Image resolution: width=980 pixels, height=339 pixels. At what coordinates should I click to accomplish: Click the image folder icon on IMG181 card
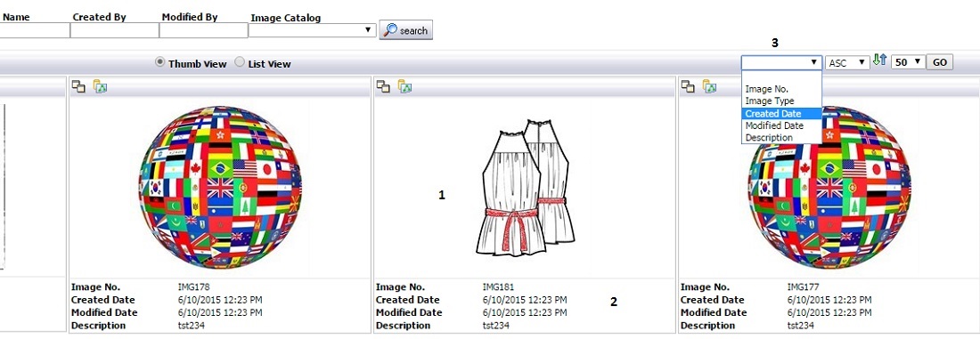pyautogui.click(x=404, y=86)
